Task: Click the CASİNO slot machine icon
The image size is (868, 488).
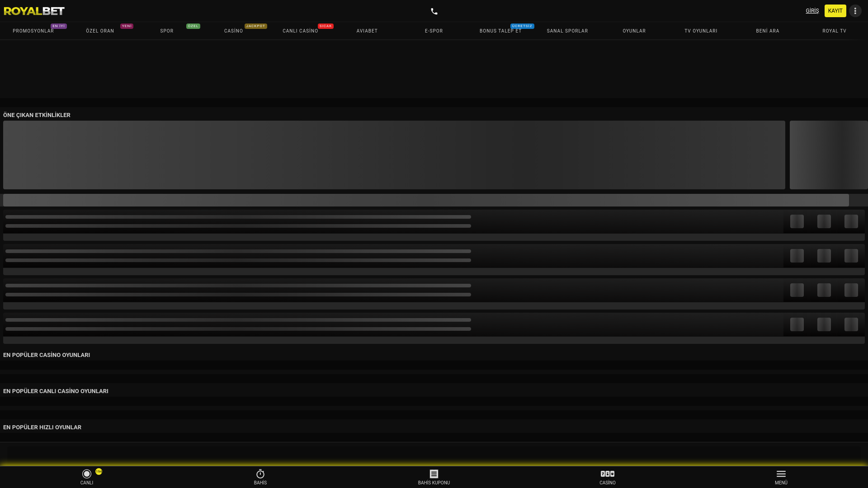Action: coord(608,474)
